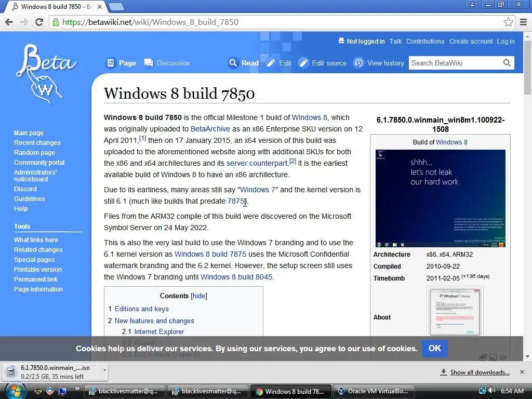Open the Discord sidebar link
Viewport: 532px width, 399px height.
pyautogui.click(x=25, y=189)
